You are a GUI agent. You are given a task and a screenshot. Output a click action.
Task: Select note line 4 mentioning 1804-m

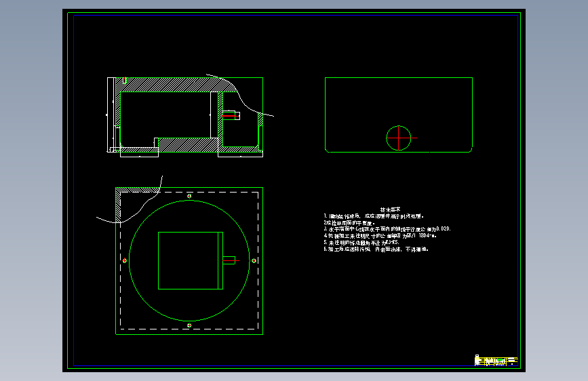coord(380,236)
